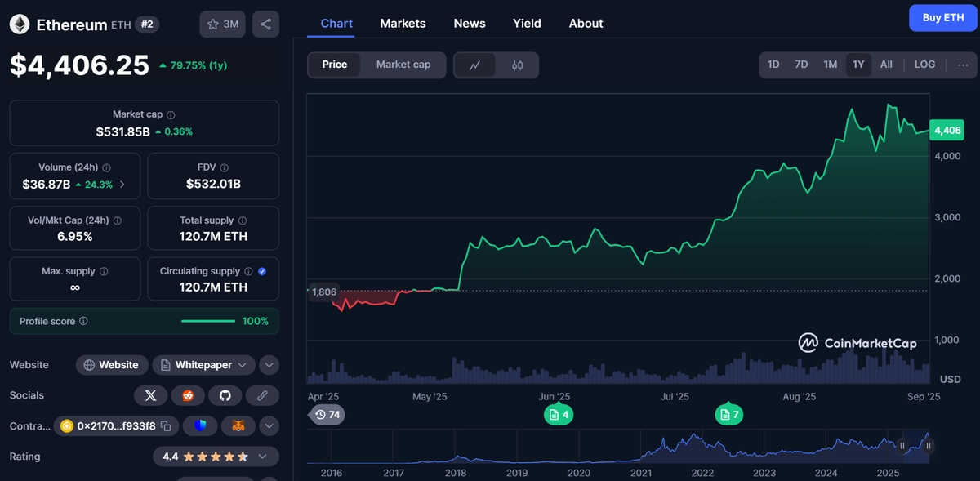
Task: Switch to line chart icon
Action: pyautogui.click(x=475, y=65)
